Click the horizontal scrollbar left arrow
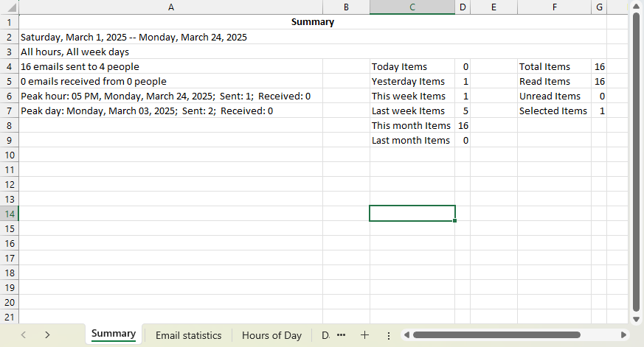The image size is (644, 347). 405,335
